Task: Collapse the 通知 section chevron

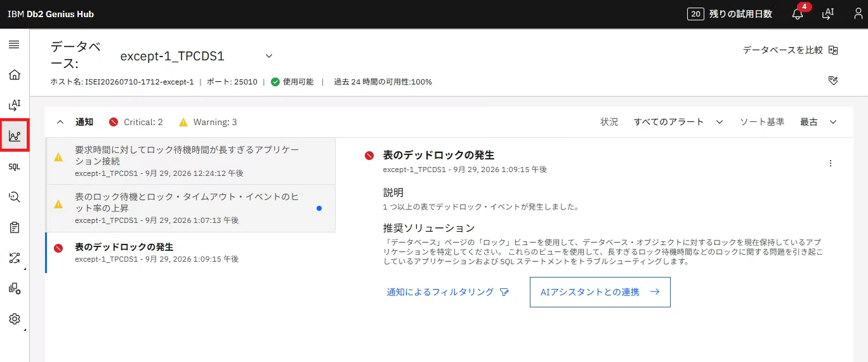Action: [x=61, y=122]
